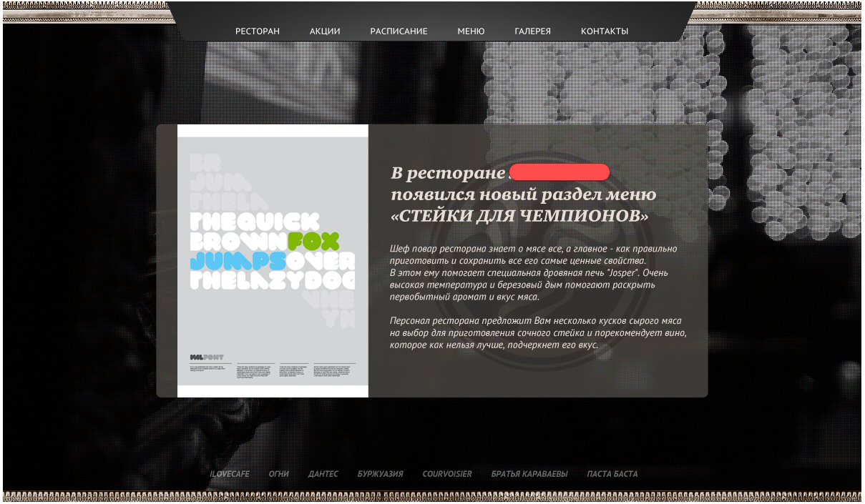Viewport: 865px width, 504px height.
Task: Open the ОГНИ footer link
Action: click(279, 474)
